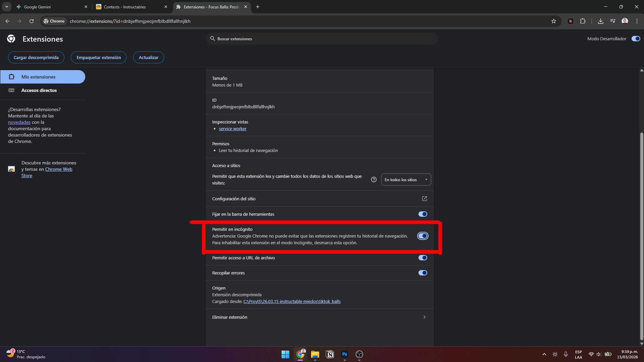Open the novedades link in sidebar
This screenshot has width=644, height=362.
[x=19, y=122]
